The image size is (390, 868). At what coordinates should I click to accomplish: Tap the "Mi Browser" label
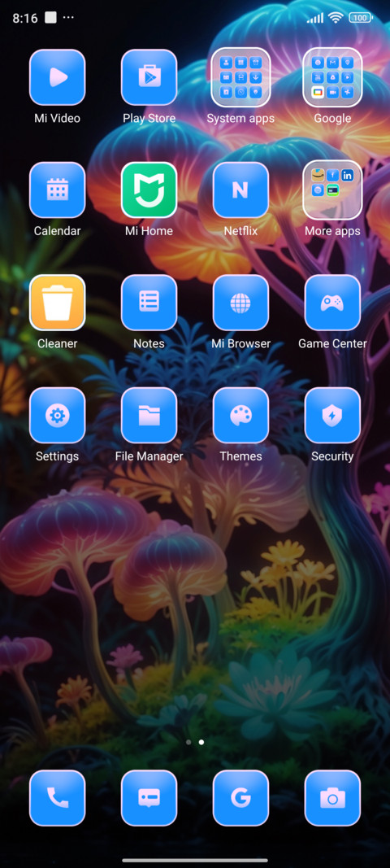(x=240, y=344)
